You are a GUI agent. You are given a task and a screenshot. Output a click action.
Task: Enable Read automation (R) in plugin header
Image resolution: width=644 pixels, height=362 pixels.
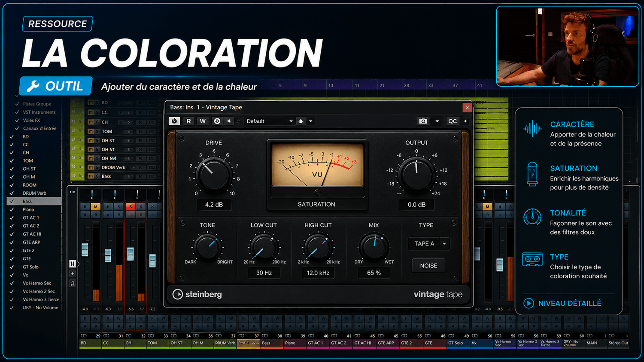[188, 121]
